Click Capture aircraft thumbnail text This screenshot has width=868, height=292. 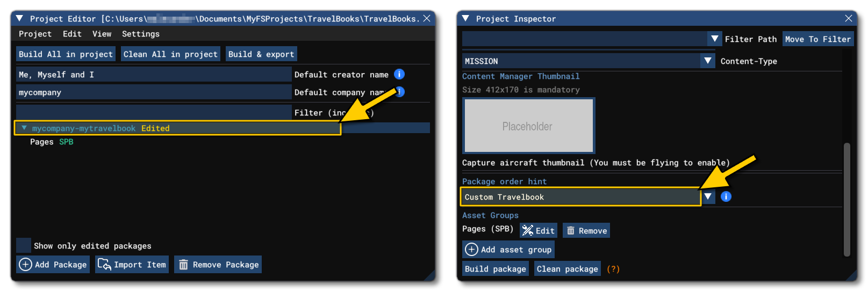click(x=596, y=163)
